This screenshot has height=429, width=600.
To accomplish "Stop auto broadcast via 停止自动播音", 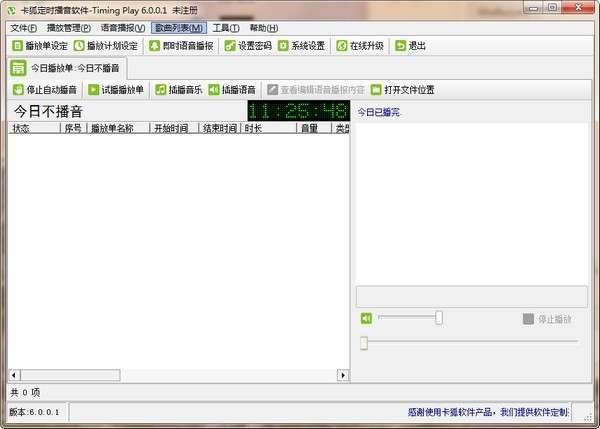I will pyautogui.click(x=45, y=90).
